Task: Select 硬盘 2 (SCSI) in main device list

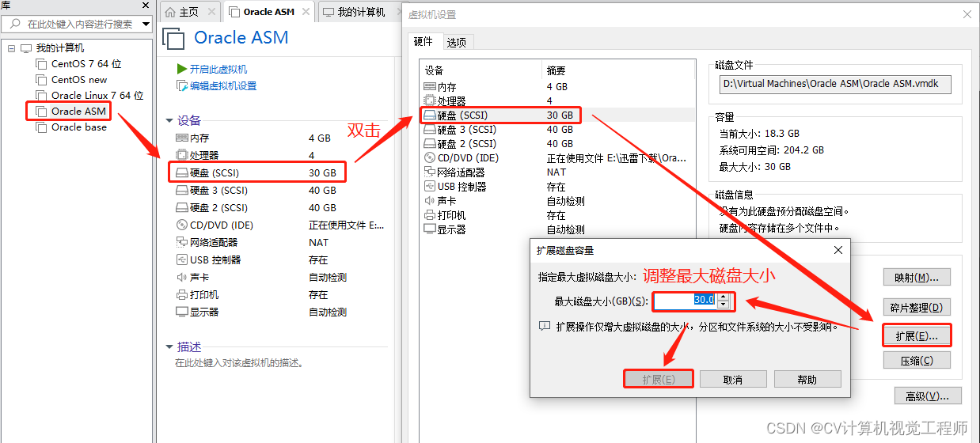Action: click(x=256, y=207)
